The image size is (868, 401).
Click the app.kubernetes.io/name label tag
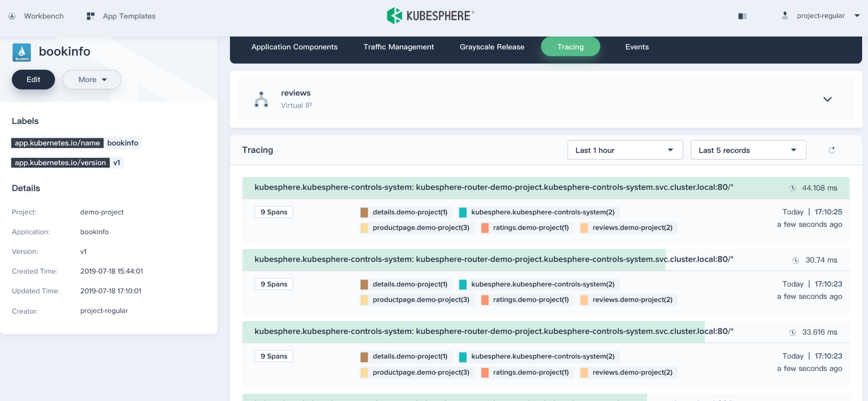pyautogui.click(x=58, y=143)
